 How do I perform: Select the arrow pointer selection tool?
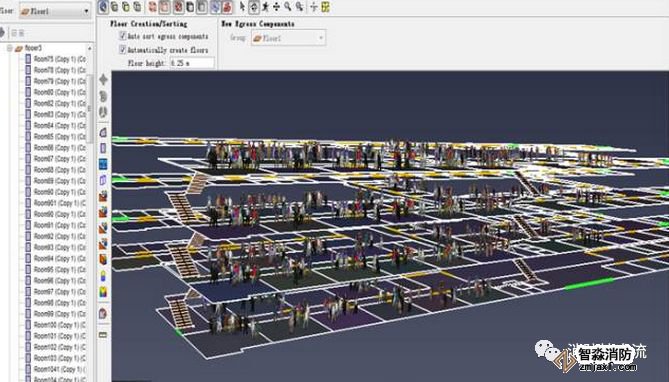click(x=242, y=7)
